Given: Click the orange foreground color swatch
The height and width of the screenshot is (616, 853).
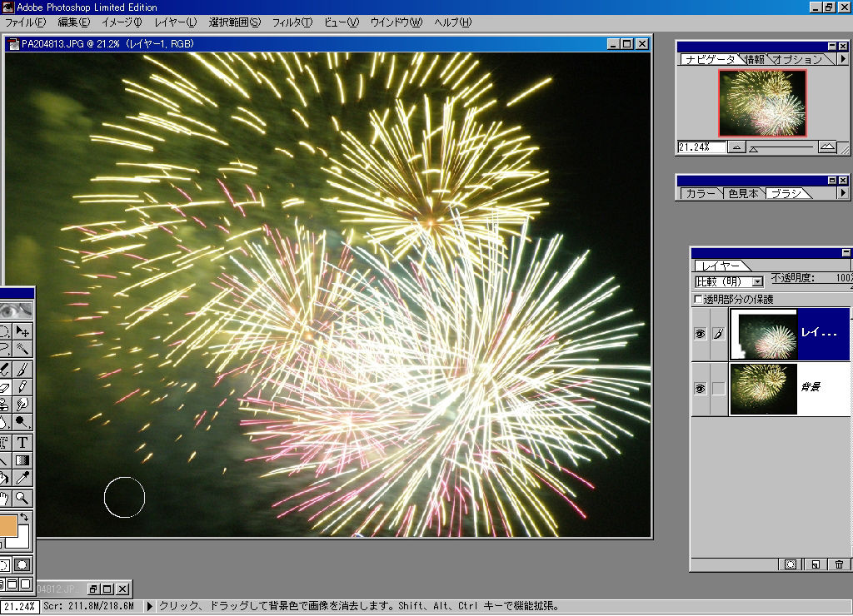Looking at the screenshot, I should point(8,526).
